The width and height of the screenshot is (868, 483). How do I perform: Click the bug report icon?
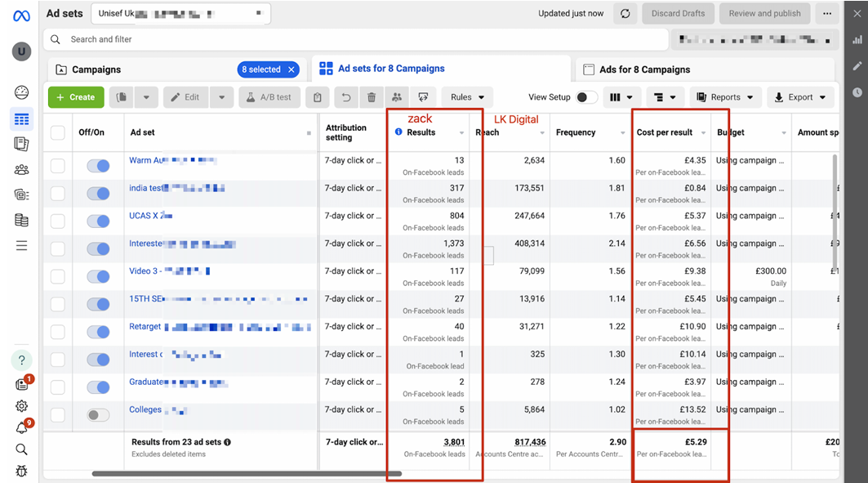coord(21,472)
